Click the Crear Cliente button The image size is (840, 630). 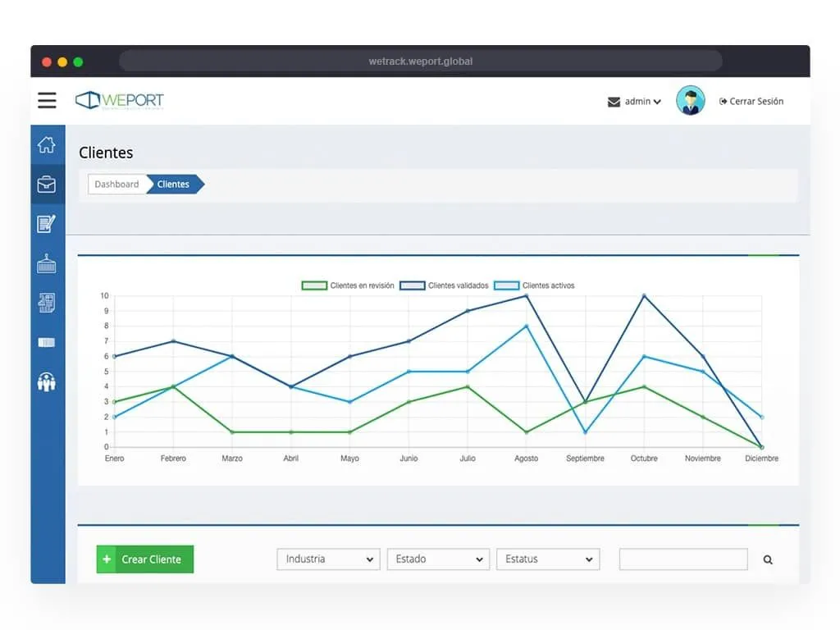click(144, 559)
